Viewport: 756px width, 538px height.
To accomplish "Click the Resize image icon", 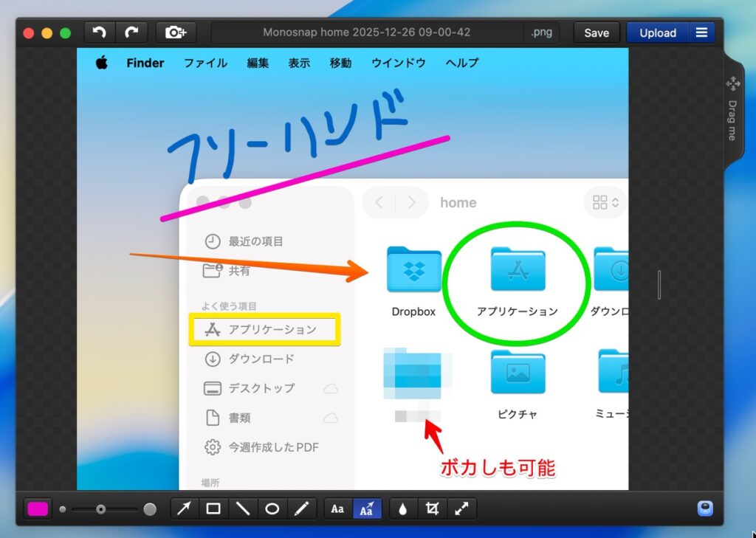I will pyautogui.click(x=461, y=508).
